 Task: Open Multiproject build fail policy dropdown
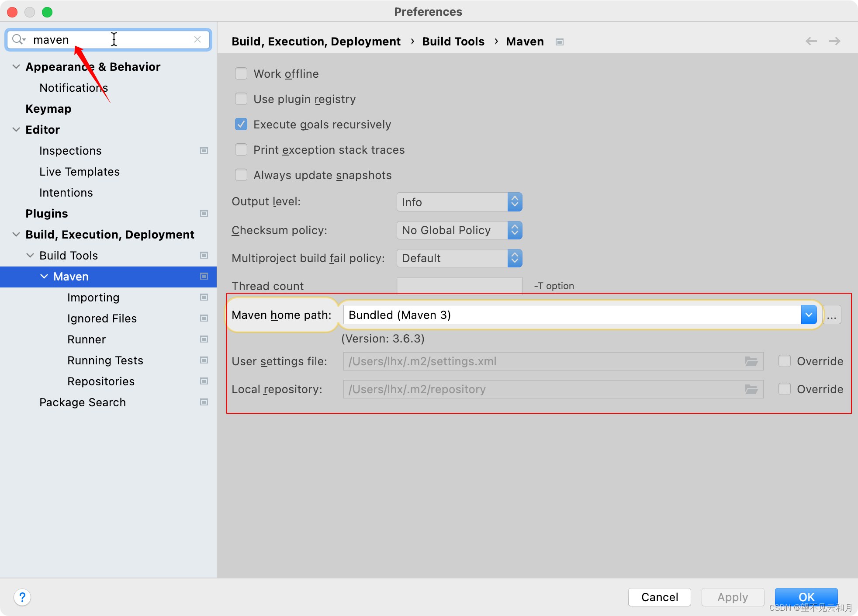460,258
